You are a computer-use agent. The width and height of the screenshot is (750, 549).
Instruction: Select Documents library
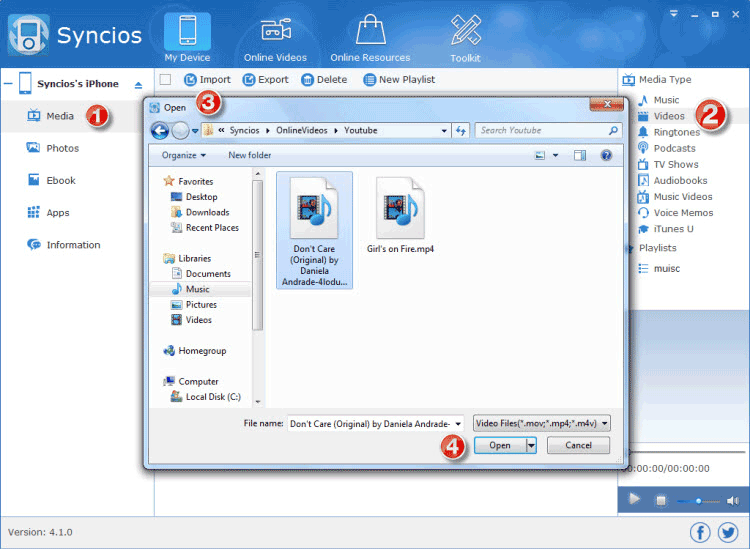coord(201,274)
